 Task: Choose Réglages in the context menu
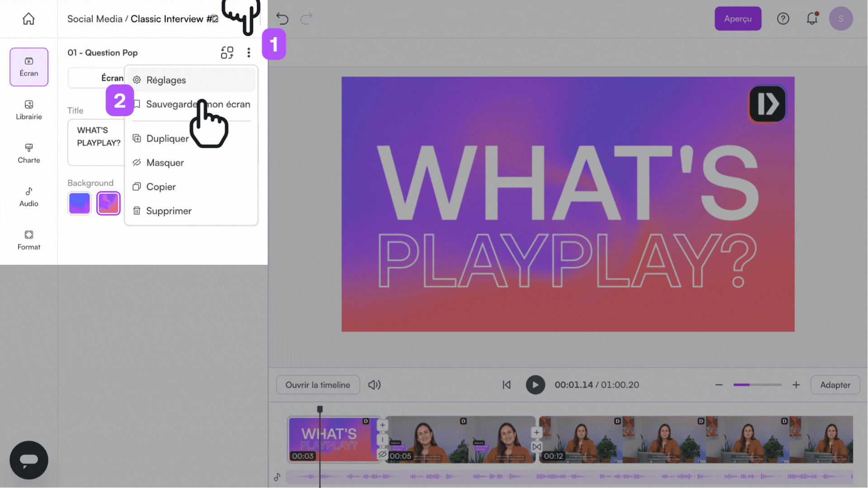pos(166,80)
